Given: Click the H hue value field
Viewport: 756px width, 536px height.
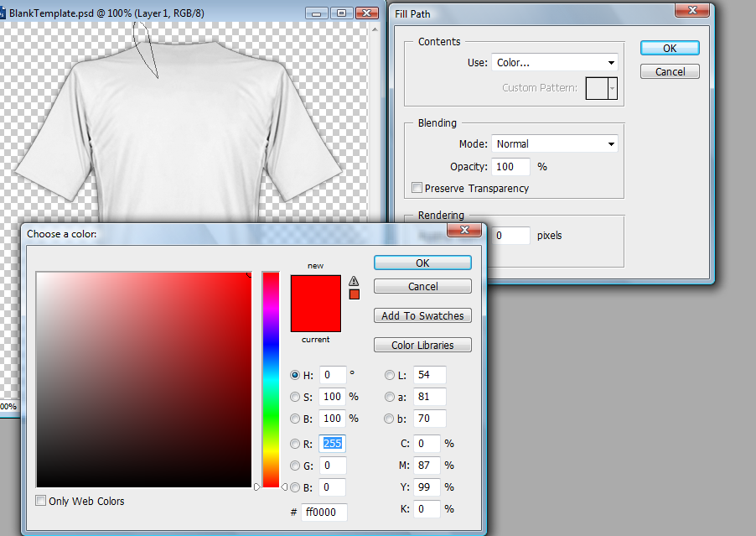Looking at the screenshot, I should coord(333,375).
